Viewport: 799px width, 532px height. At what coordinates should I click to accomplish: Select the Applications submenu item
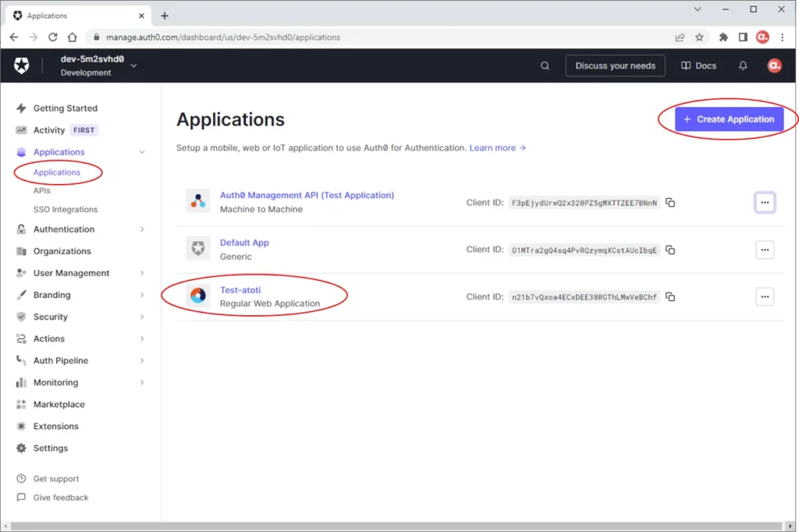coord(56,172)
